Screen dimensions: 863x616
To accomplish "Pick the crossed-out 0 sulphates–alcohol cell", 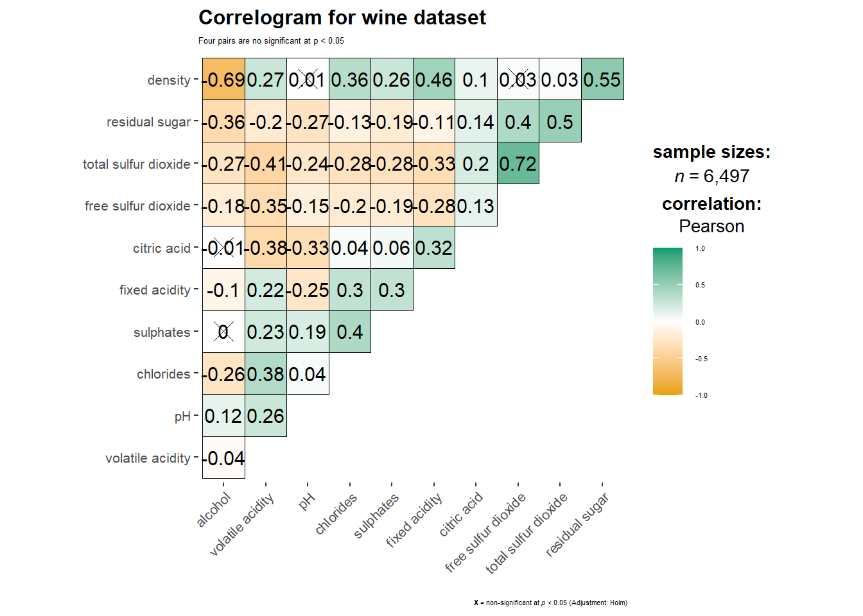I will pyautogui.click(x=223, y=332).
